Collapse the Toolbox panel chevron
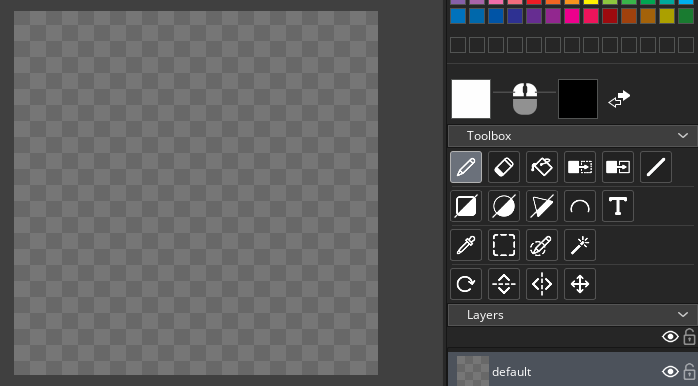Screen dimensions: 698x386 pos(683,135)
